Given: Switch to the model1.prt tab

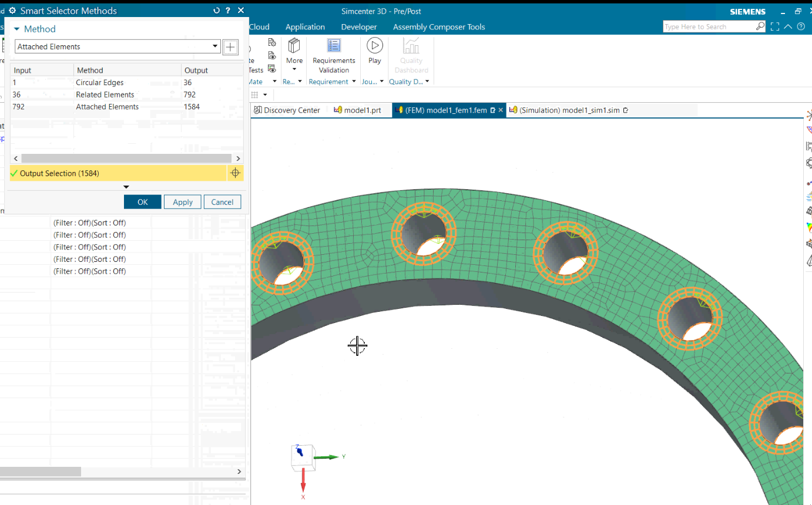Looking at the screenshot, I should [357, 110].
